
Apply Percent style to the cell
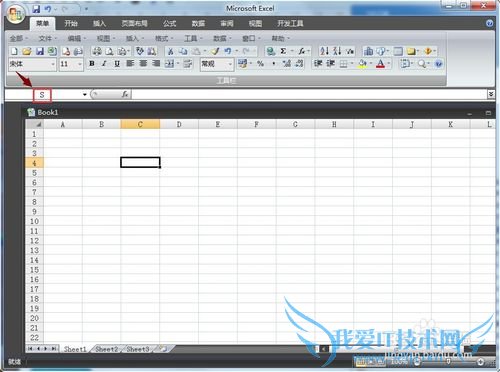point(260,63)
